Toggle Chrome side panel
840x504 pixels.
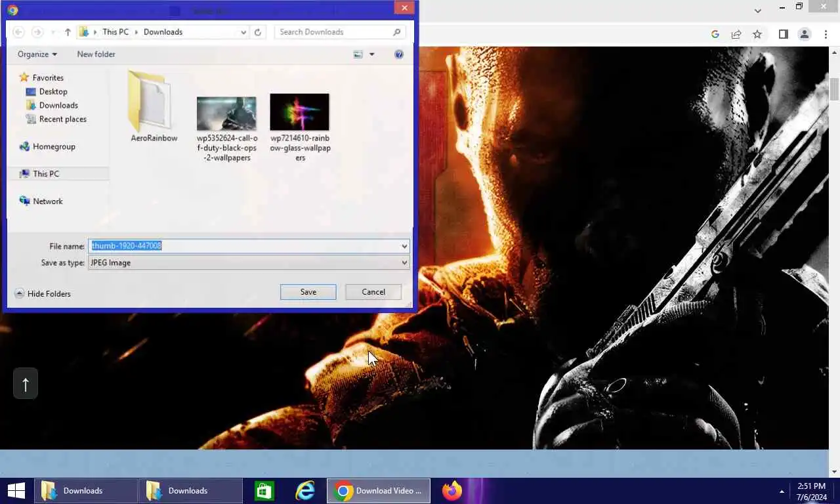tap(783, 34)
